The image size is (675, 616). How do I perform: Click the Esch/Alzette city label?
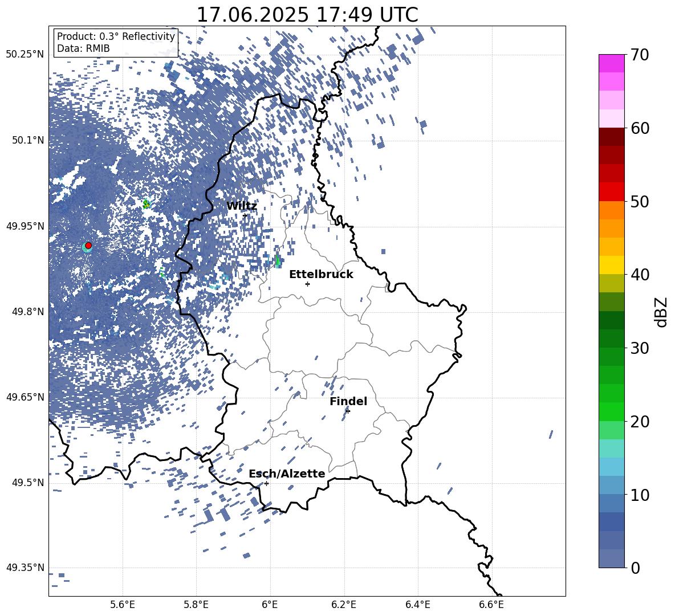coord(287,474)
